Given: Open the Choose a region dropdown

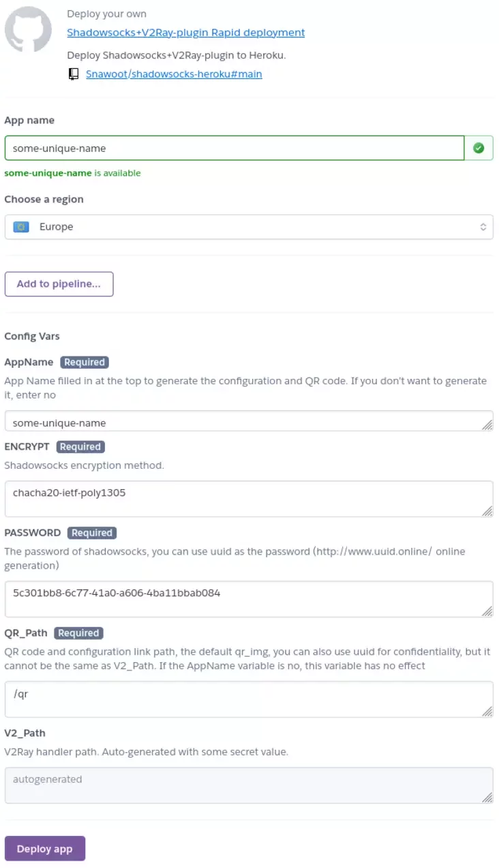Looking at the screenshot, I should coord(249,227).
